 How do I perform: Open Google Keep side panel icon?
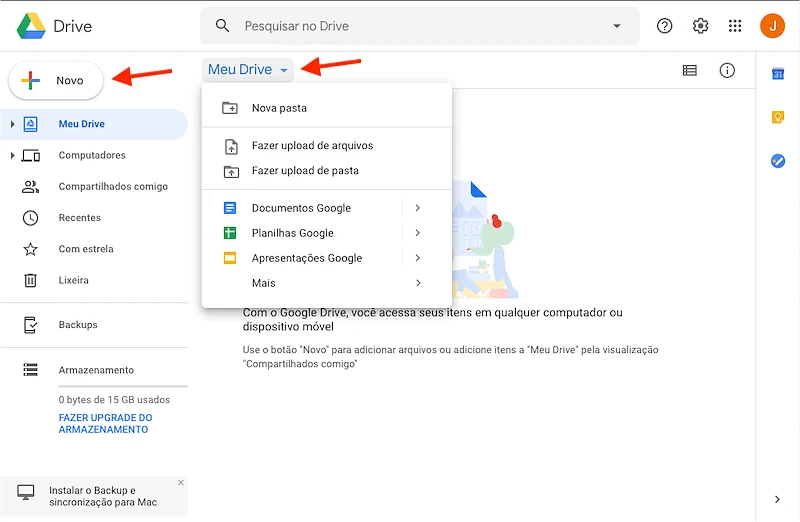pos(778,117)
